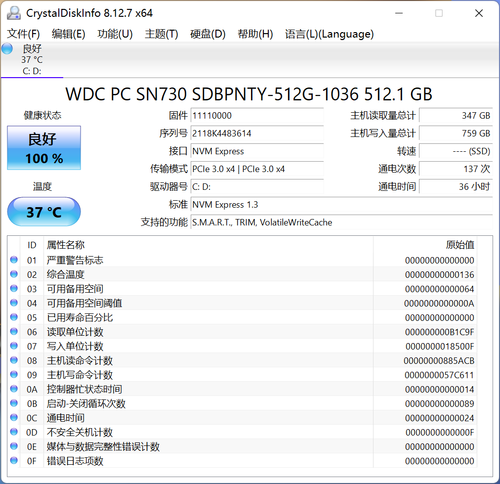Click status orb for attribute 08 主机读命令计数
500x484 pixels.
(x=14, y=360)
